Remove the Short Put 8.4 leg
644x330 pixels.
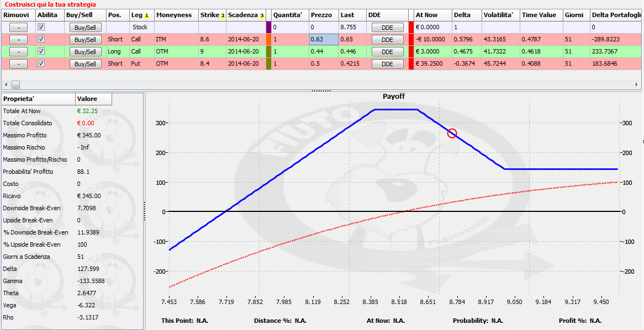pos(18,64)
